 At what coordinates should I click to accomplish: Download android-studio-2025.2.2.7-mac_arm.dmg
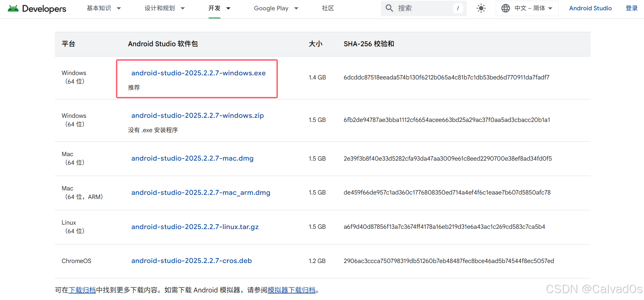(201, 192)
